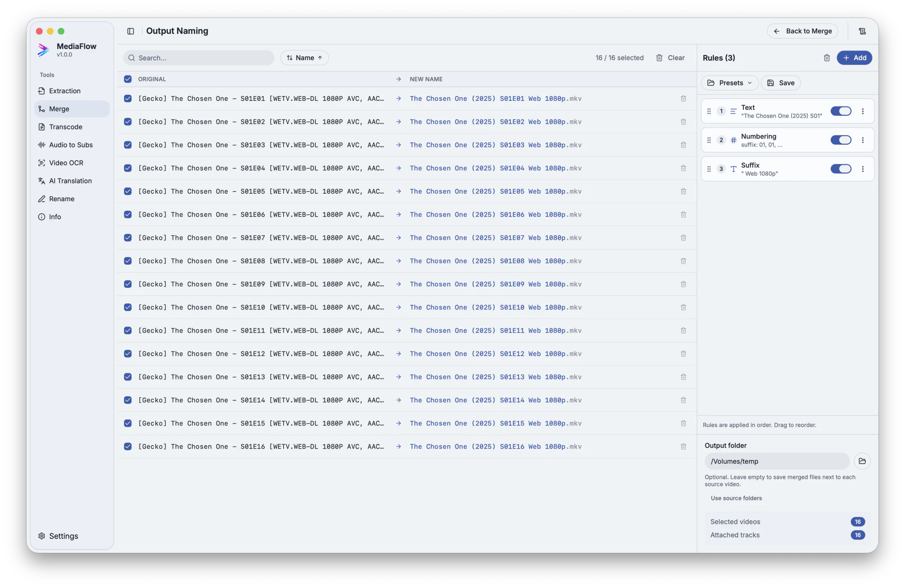Uncheck the S01E08 file checkbox
This screenshot has height=588, width=905.
128,261
